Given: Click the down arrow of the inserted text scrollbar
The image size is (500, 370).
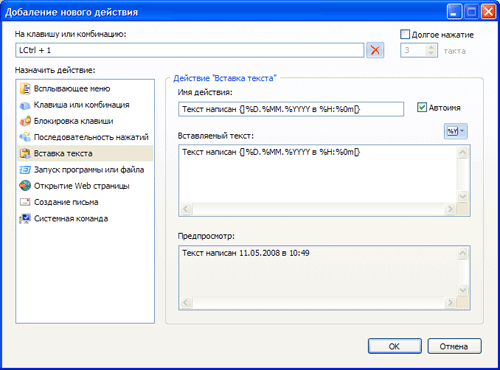Looking at the screenshot, I should (x=463, y=196).
